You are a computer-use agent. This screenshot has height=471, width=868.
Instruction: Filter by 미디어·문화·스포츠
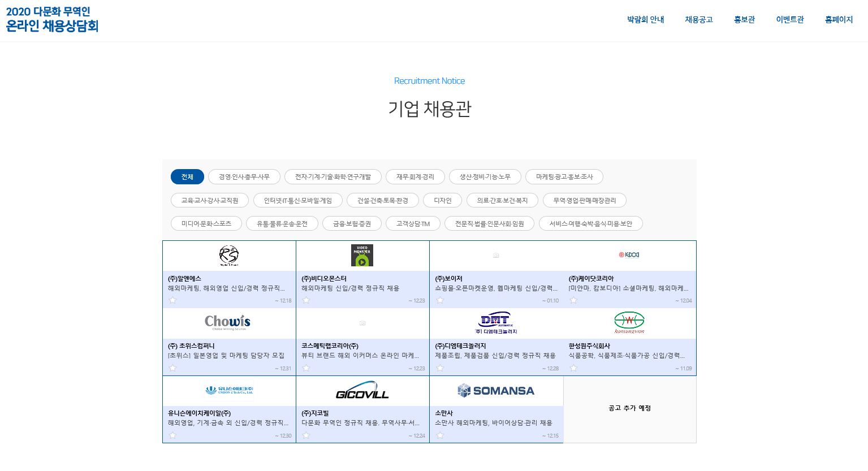(206, 223)
